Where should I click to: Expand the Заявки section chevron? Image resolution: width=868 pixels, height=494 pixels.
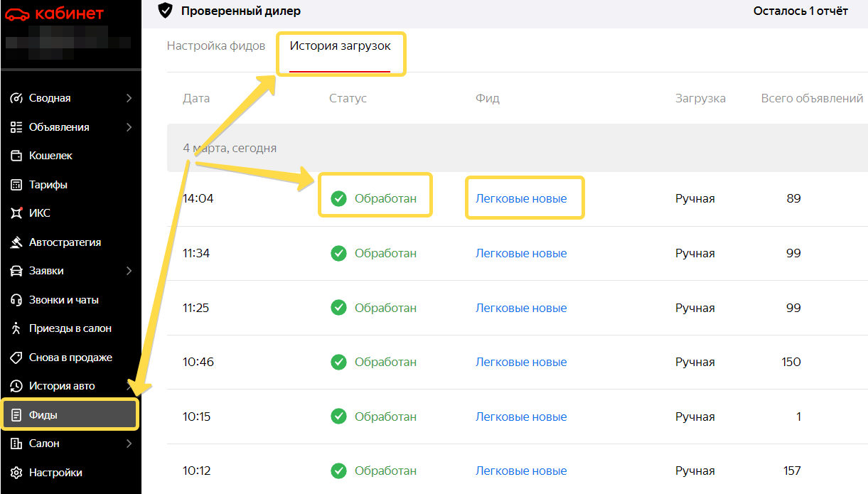[129, 271]
